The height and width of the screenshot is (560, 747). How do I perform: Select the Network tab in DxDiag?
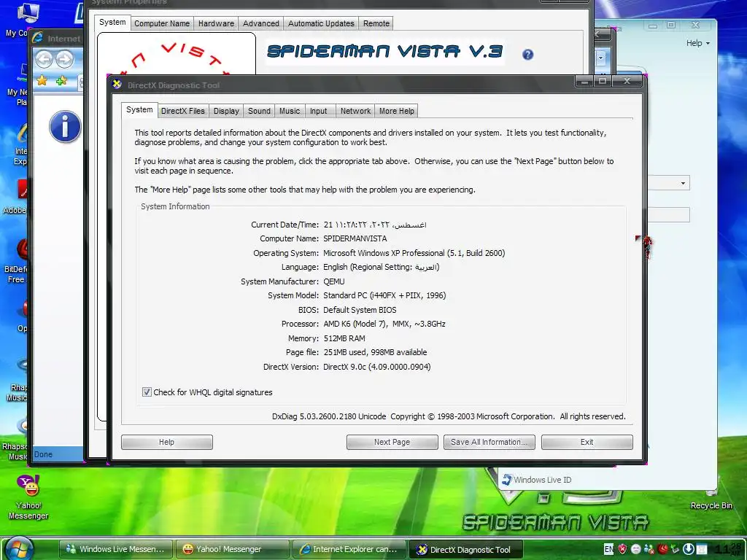355,111
